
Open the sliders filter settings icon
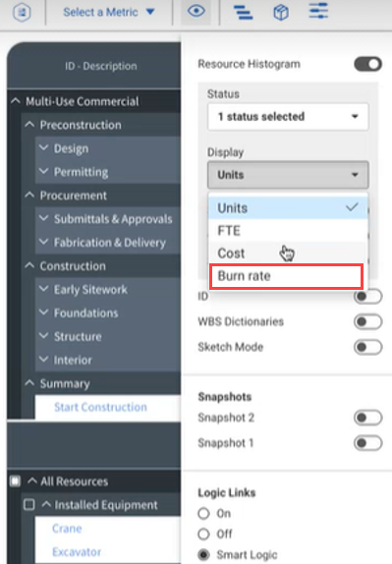point(318,11)
